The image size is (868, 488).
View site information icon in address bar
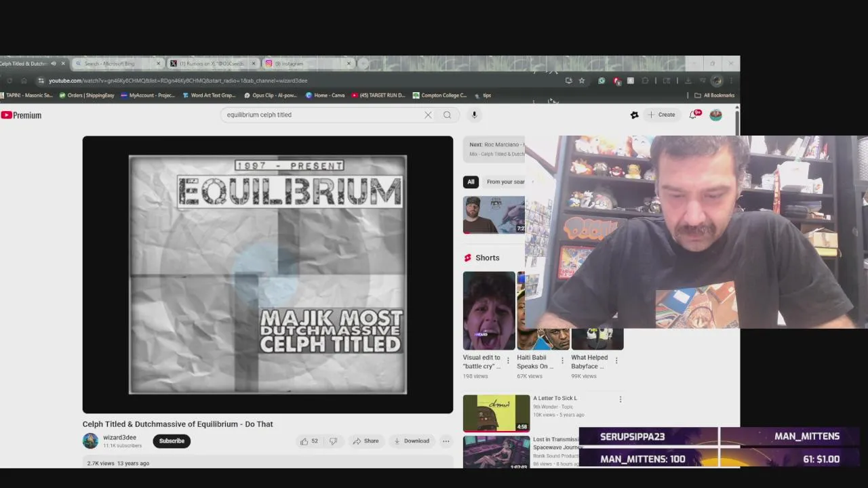40,81
